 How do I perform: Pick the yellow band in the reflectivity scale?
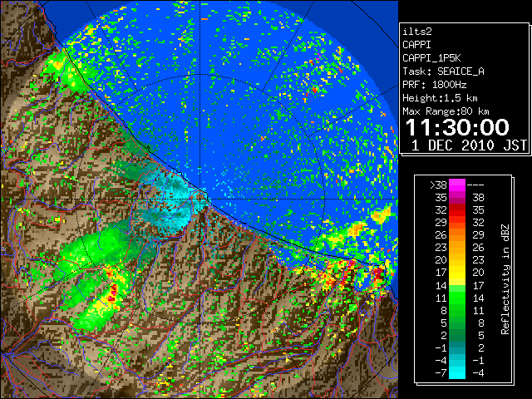457,273
